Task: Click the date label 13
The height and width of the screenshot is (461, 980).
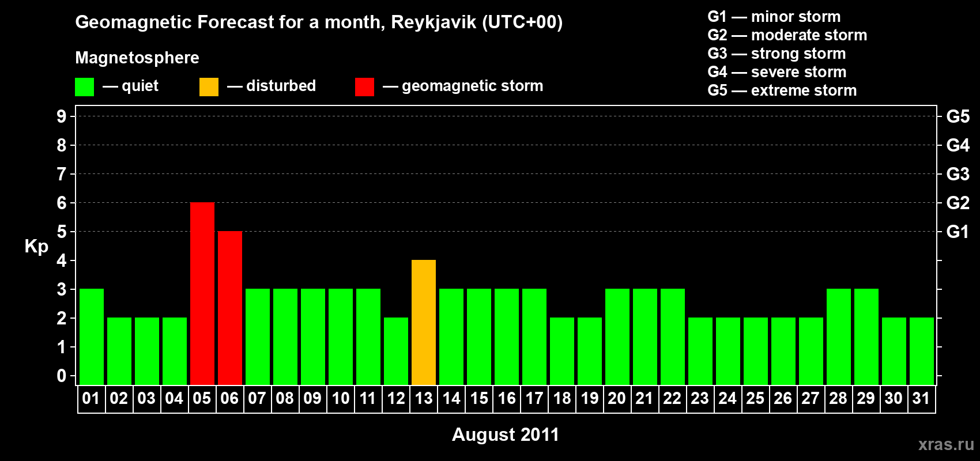Action: [x=424, y=398]
